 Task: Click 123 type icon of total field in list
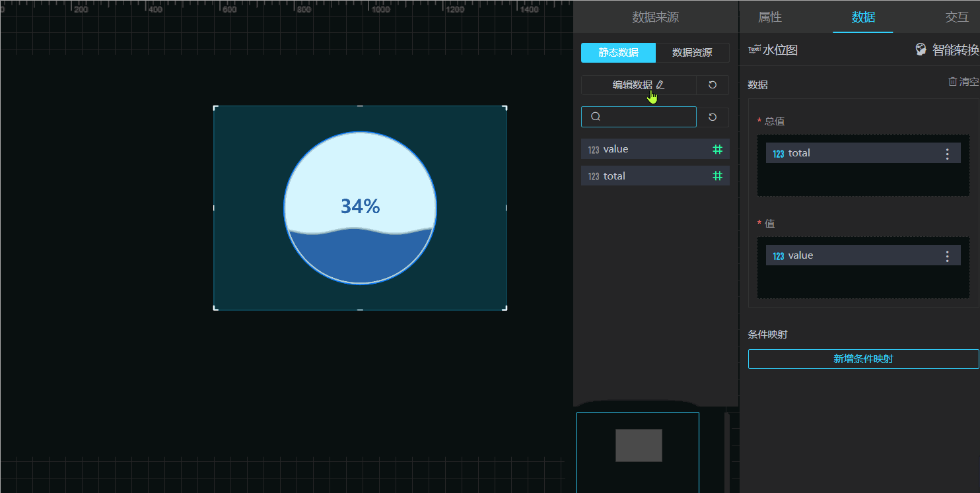[594, 176]
